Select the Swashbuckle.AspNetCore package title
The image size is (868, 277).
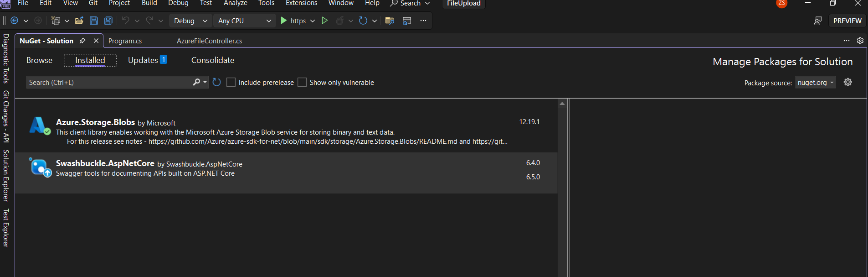pyautogui.click(x=105, y=163)
